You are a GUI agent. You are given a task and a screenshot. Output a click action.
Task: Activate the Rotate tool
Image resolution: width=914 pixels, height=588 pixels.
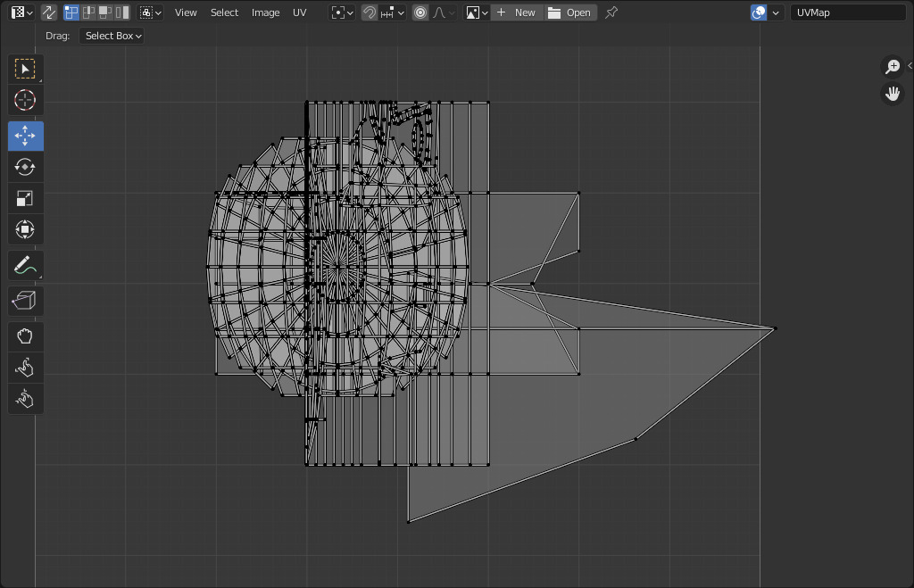point(25,167)
